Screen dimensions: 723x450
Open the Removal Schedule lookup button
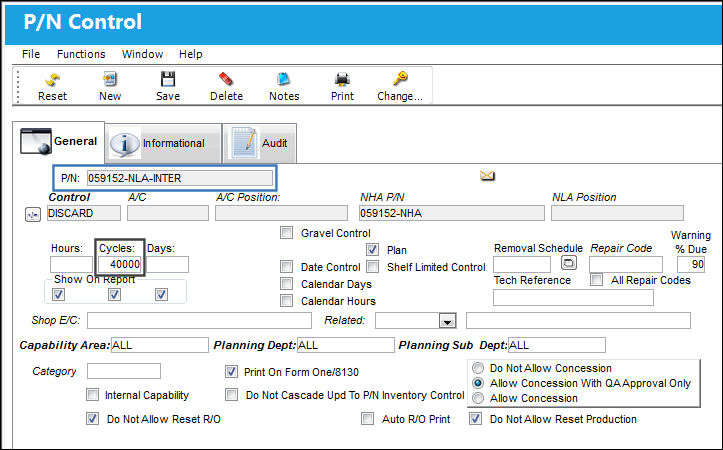pos(569,263)
